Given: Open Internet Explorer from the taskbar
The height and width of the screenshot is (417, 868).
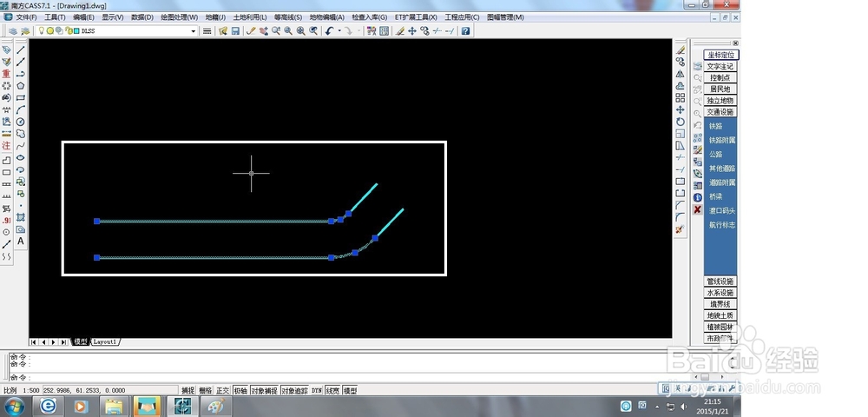Looking at the screenshot, I should tap(48, 407).
